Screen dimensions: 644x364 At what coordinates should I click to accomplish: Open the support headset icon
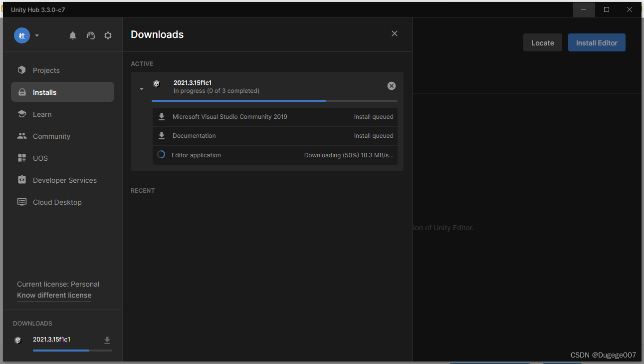point(91,35)
